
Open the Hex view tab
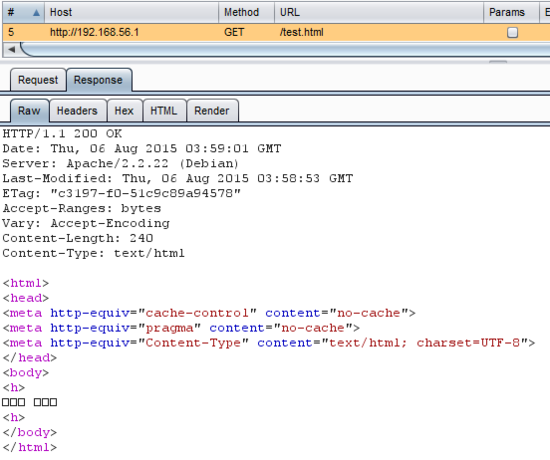tap(124, 111)
